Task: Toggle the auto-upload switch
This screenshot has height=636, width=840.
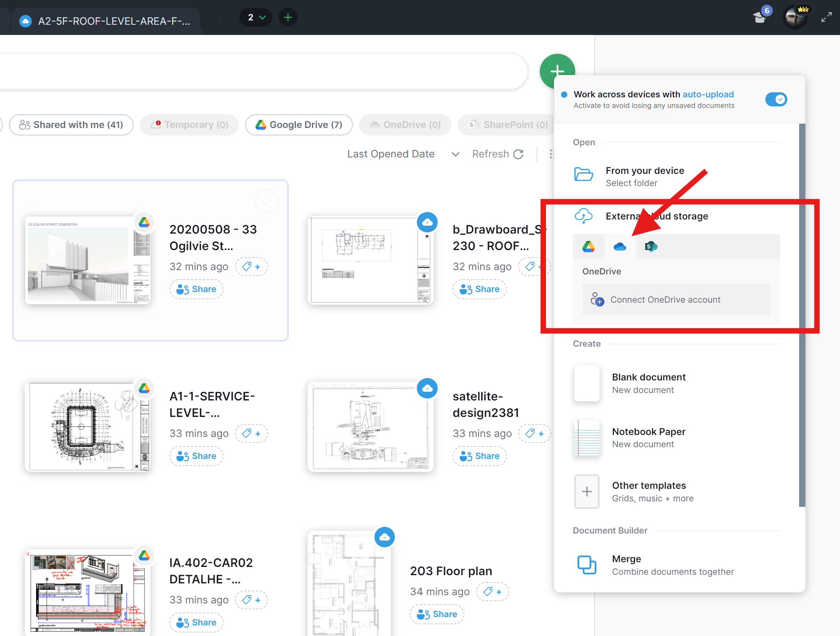Action: [x=776, y=99]
